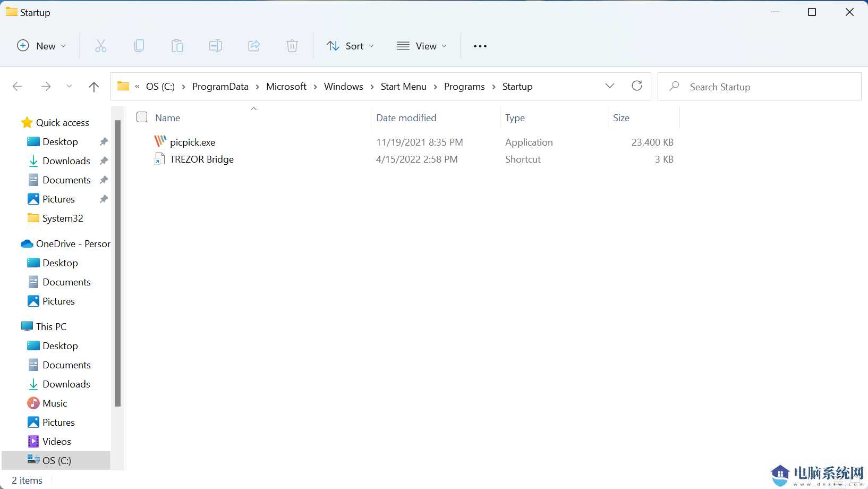The image size is (868, 489).
Task: Open Music folder in sidebar
Action: pyautogui.click(x=47, y=403)
